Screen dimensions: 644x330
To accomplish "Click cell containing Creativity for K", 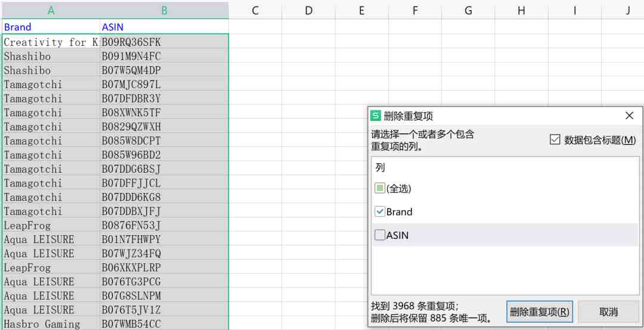I will (51, 42).
